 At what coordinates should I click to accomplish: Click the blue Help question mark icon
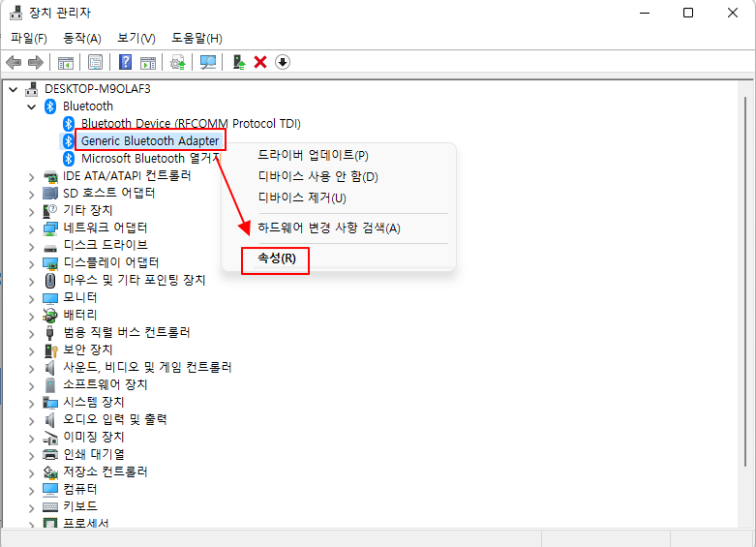pyautogui.click(x=126, y=62)
